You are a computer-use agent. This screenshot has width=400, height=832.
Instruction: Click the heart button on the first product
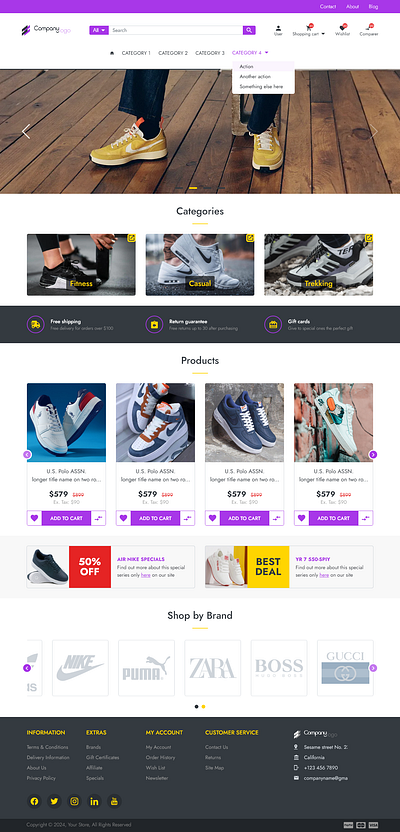[34, 518]
